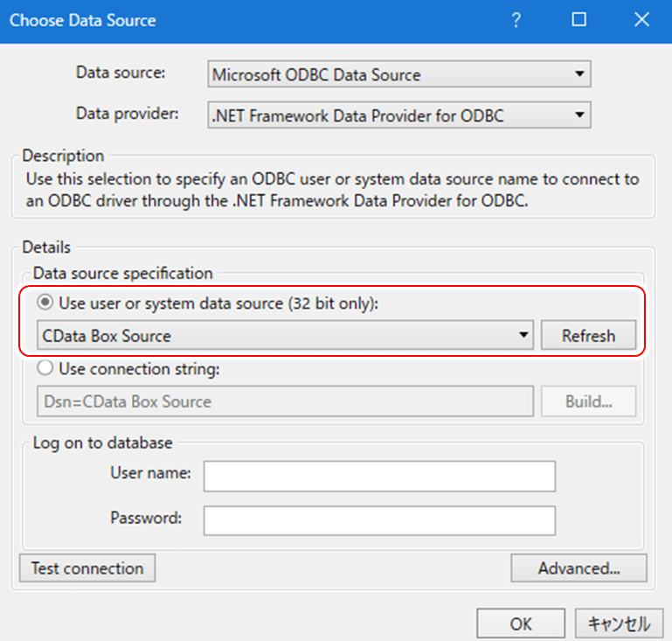Image resolution: width=672 pixels, height=641 pixels.
Task: Select the Use connection string option
Action: (45, 369)
